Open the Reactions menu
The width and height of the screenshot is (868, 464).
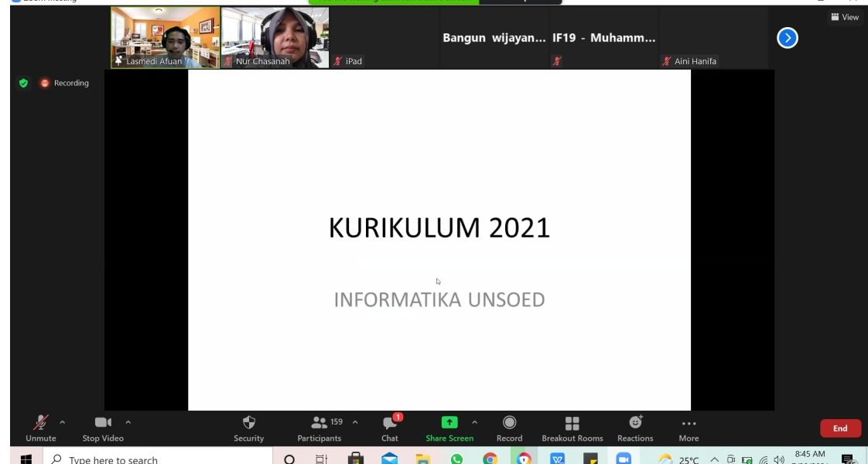click(635, 428)
